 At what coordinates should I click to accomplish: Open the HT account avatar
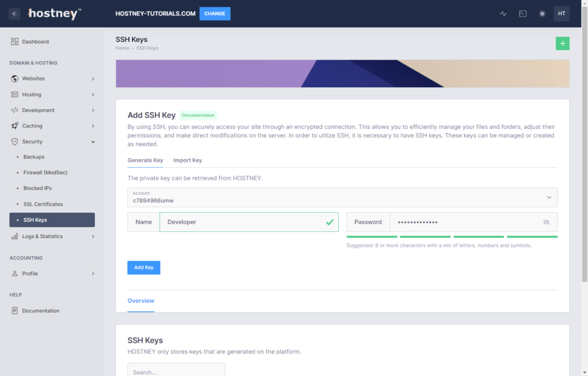coord(562,13)
